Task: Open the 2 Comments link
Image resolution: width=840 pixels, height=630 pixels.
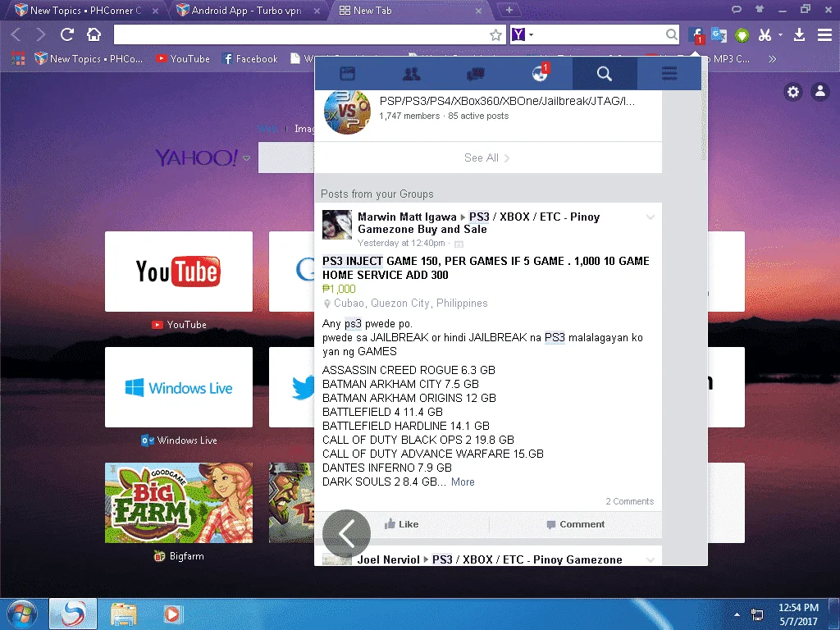Action: pos(629,501)
